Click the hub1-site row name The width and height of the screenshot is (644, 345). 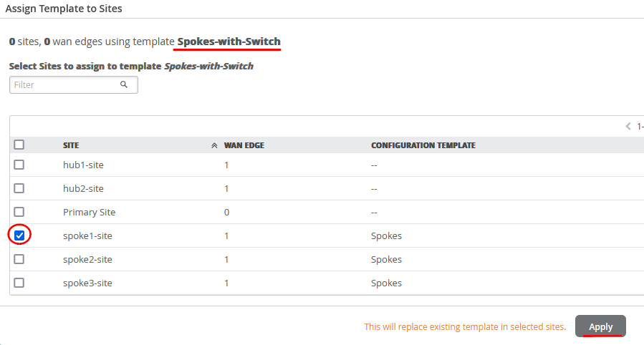tap(83, 165)
